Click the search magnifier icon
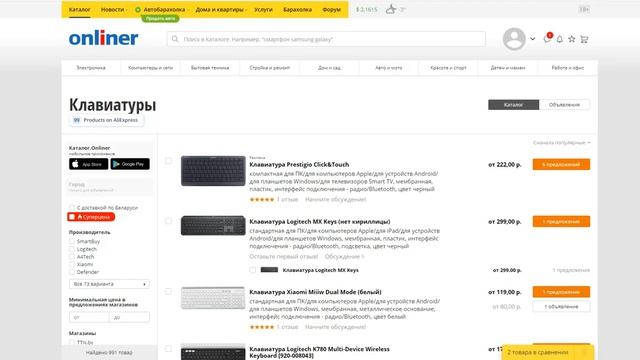 pyautogui.click(x=175, y=39)
